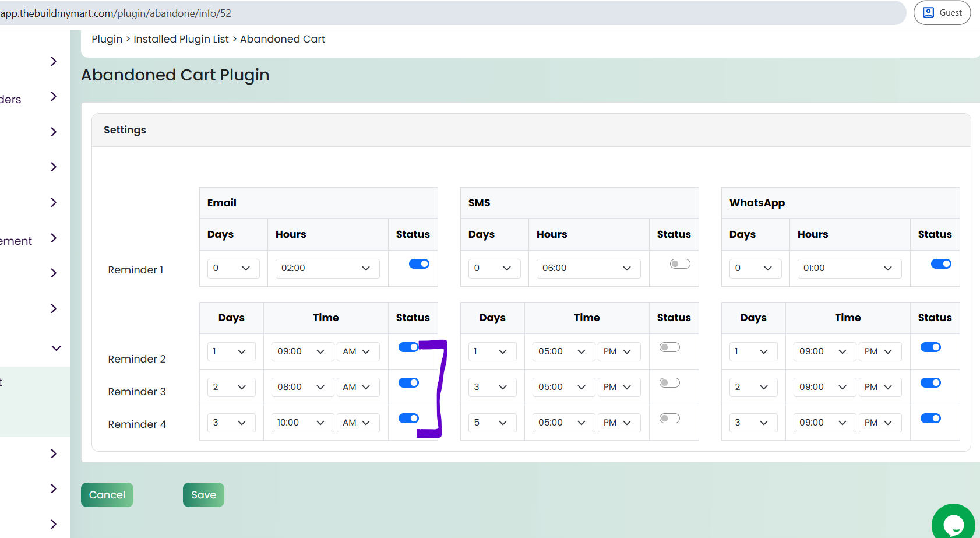The height and width of the screenshot is (538, 980).
Task: Open WhatsApp Reminder 2 Days dropdown
Action: point(753,351)
